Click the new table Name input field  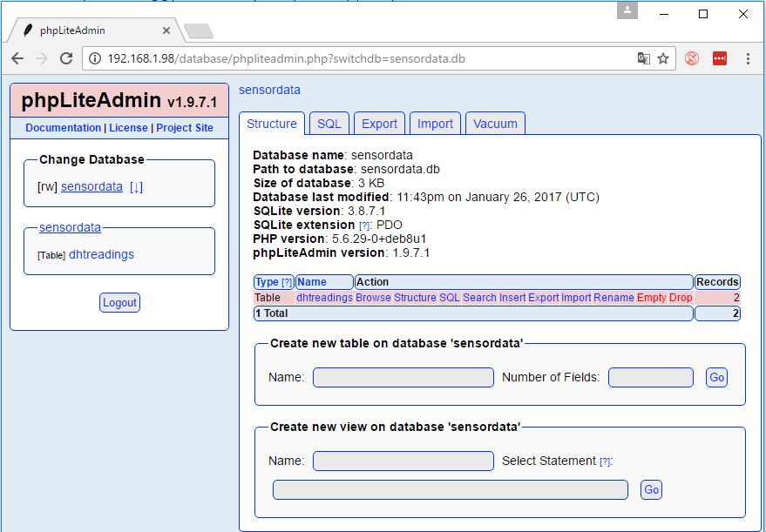pyautogui.click(x=403, y=377)
